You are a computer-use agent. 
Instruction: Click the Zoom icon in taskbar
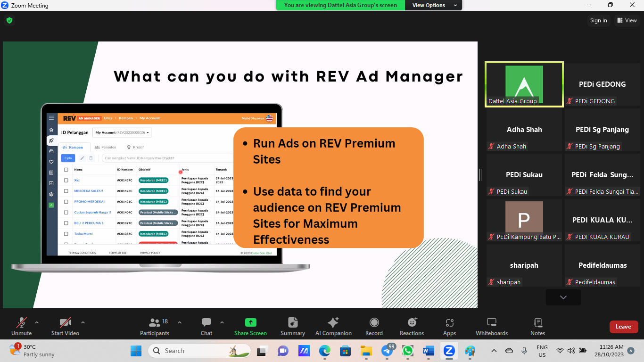point(449,351)
